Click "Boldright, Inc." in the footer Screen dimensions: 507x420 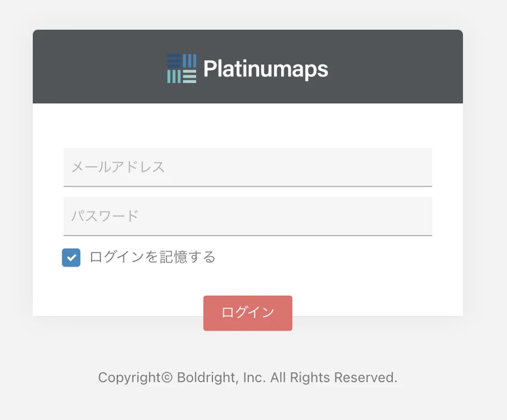[x=221, y=377]
